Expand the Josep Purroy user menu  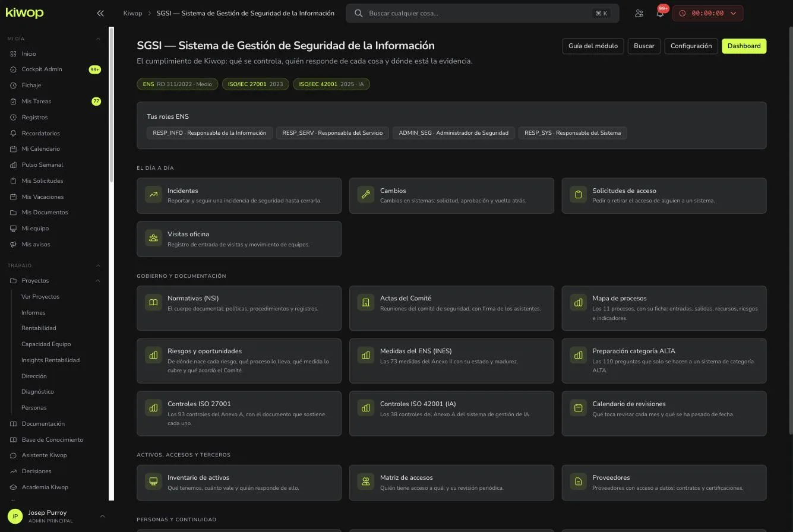(102, 517)
